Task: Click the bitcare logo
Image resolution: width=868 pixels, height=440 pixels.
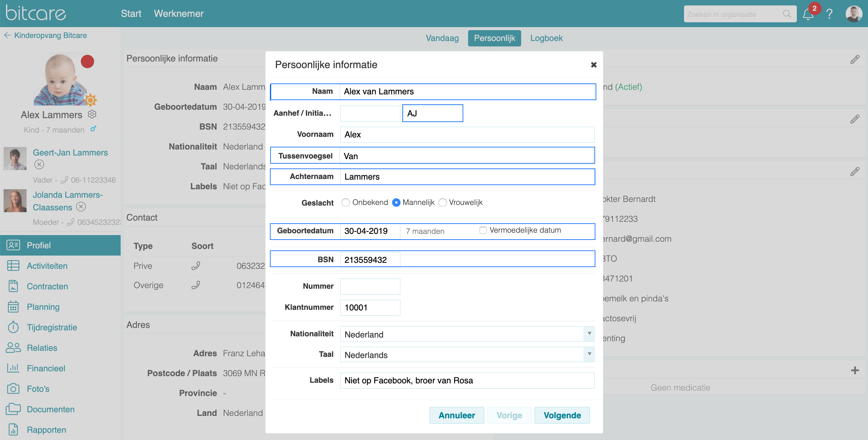Action: 36,13
